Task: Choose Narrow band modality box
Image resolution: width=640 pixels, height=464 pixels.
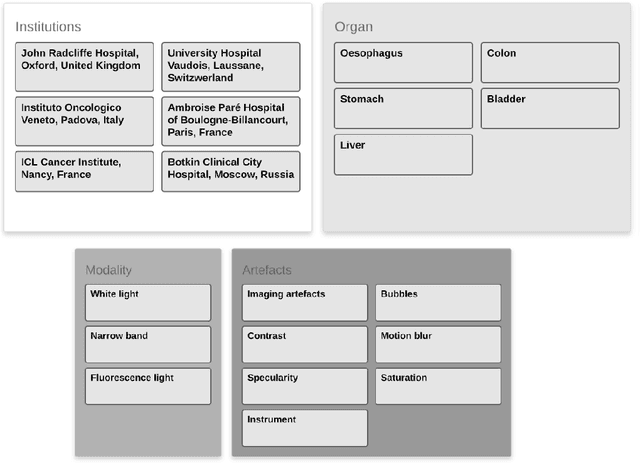Action: coord(148,345)
